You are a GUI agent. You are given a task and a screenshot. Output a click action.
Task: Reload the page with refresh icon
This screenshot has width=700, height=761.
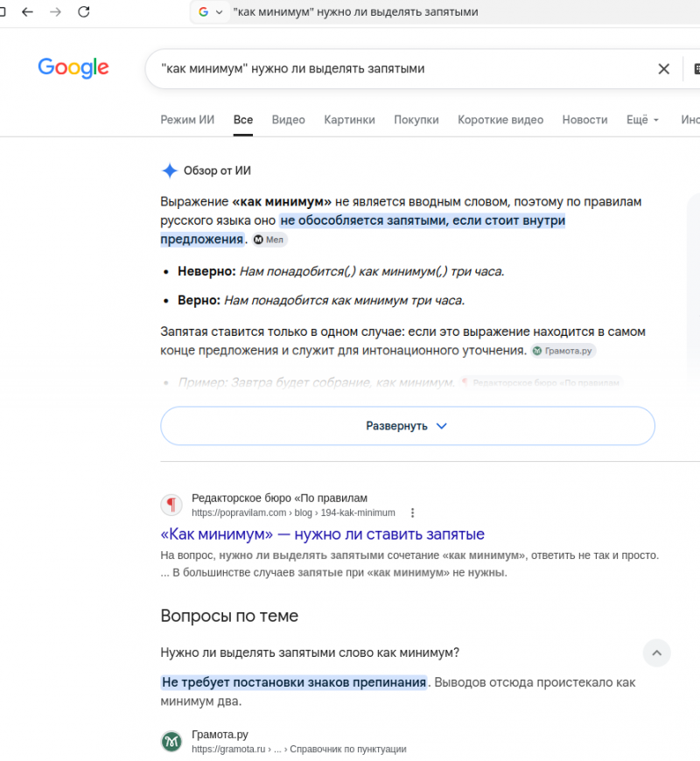(84, 11)
